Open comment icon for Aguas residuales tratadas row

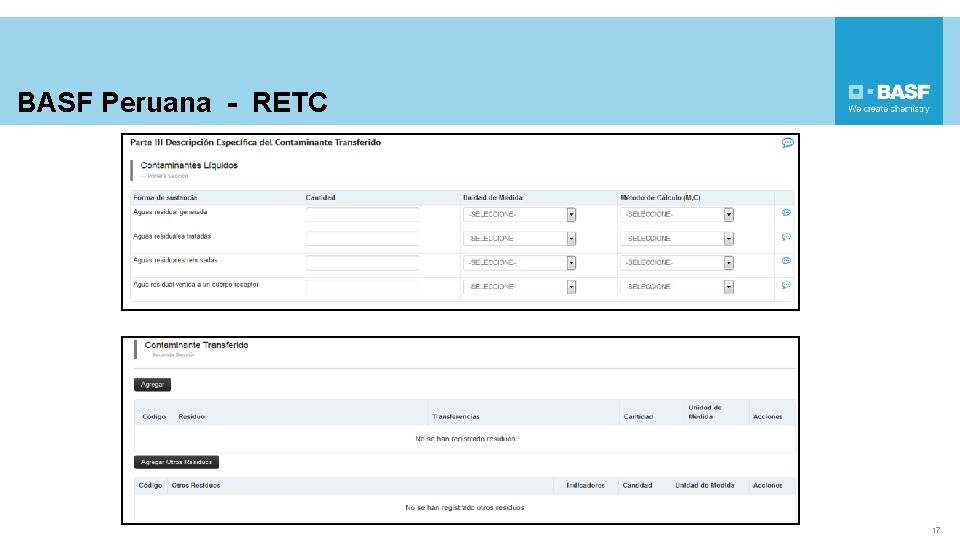[x=786, y=237]
